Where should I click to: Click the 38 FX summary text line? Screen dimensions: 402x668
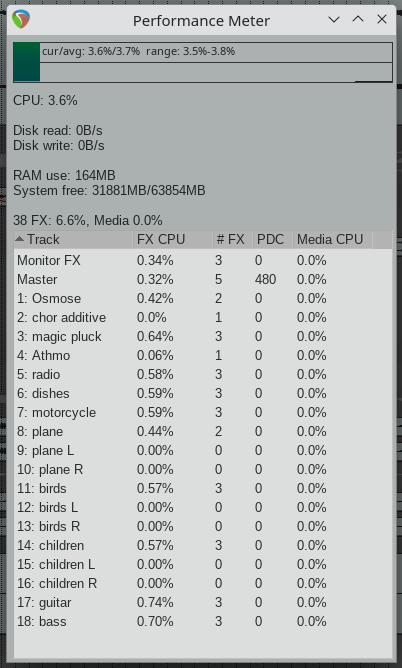(88, 220)
